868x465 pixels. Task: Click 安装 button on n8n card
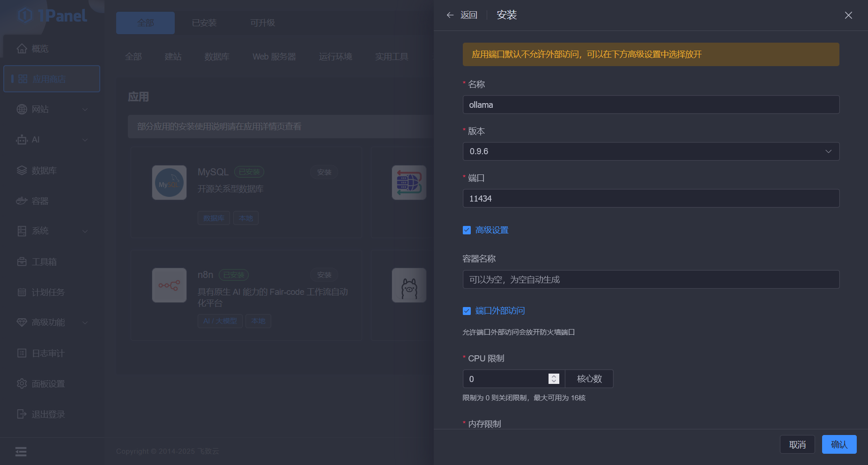click(x=324, y=275)
